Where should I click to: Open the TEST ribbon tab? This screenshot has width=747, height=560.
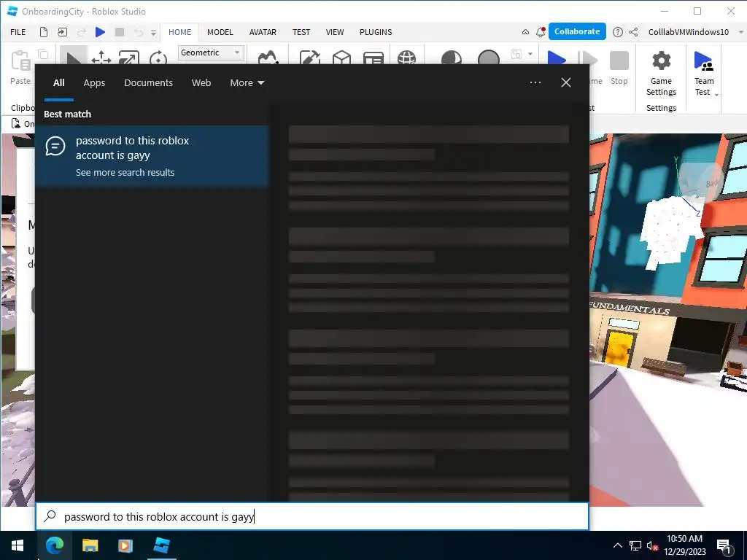[x=301, y=32]
